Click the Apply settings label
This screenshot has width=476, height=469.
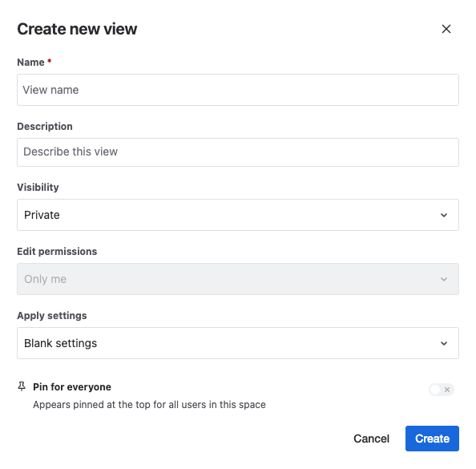[x=52, y=316]
